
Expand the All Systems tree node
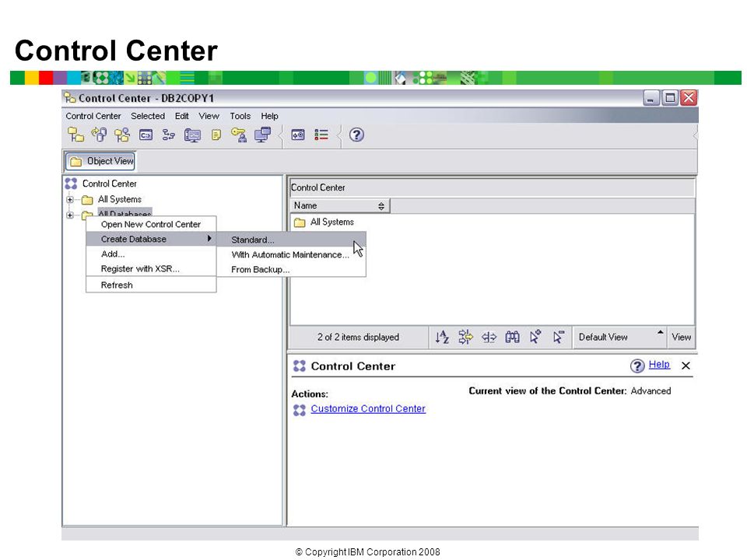70,200
